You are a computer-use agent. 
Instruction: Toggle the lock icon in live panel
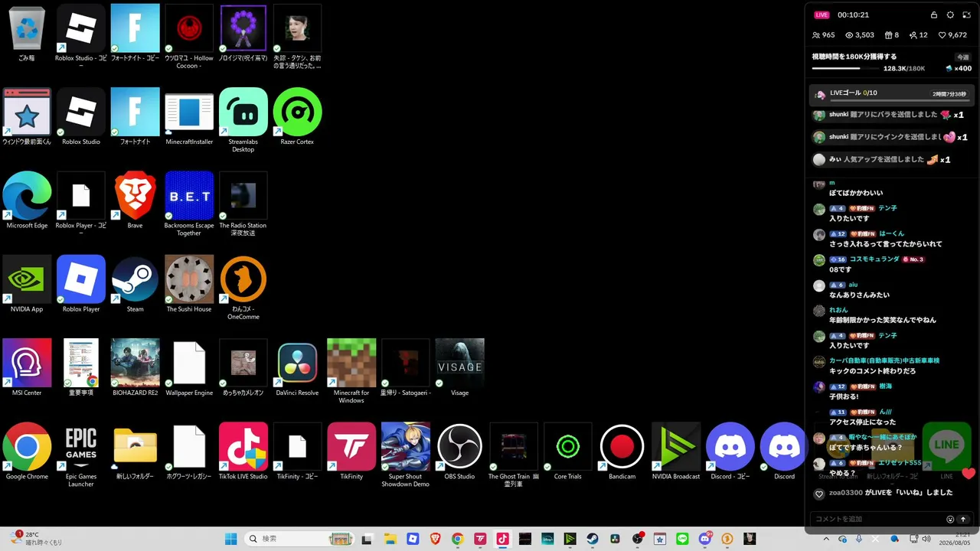pyautogui.click(x=933, y=15)
